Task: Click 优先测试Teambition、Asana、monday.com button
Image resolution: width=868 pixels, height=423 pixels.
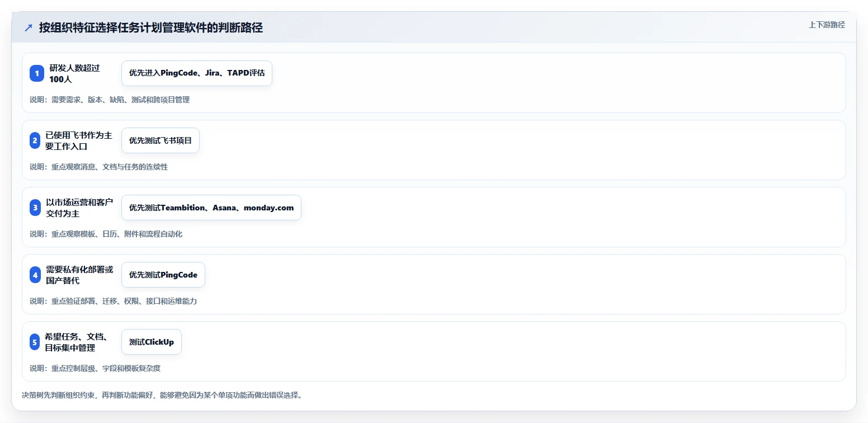Action: [211, 208]
